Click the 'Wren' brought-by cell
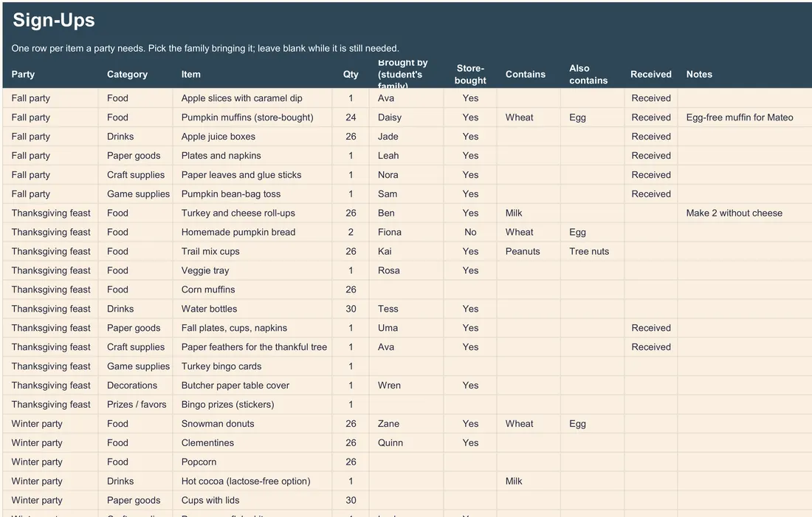This screenshot has width=812, height=517. click(406, 386)
